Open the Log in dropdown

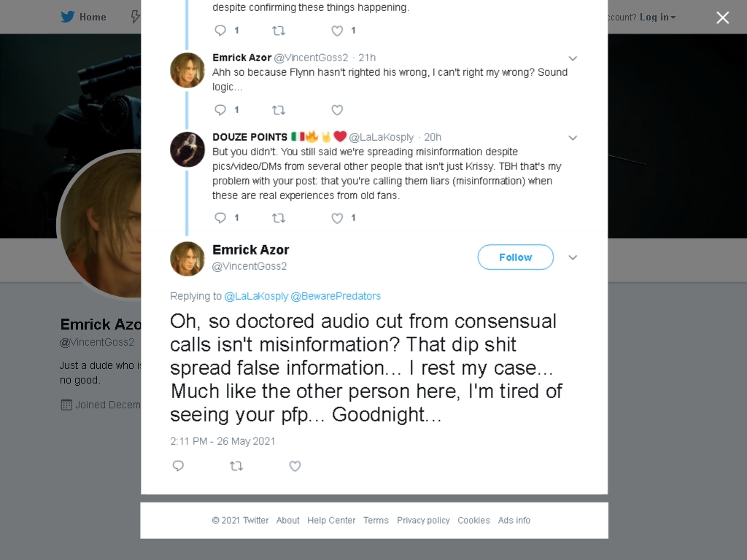pyautogui.click(x=657, y=17)
